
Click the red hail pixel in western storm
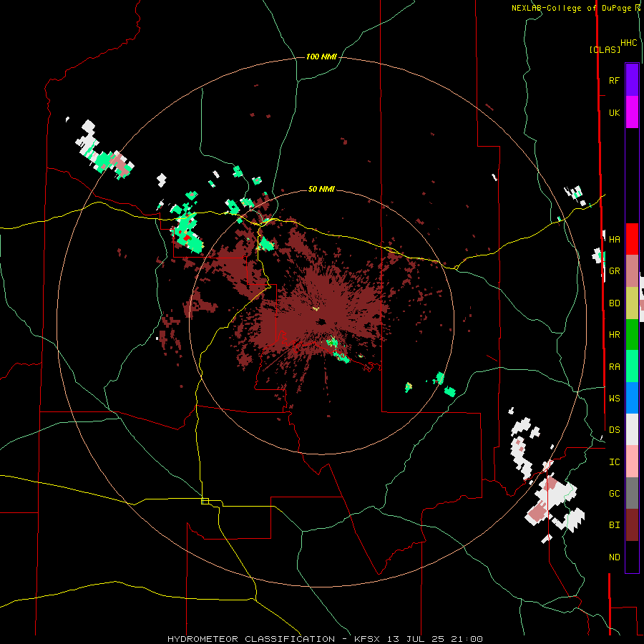coord(187,238)
